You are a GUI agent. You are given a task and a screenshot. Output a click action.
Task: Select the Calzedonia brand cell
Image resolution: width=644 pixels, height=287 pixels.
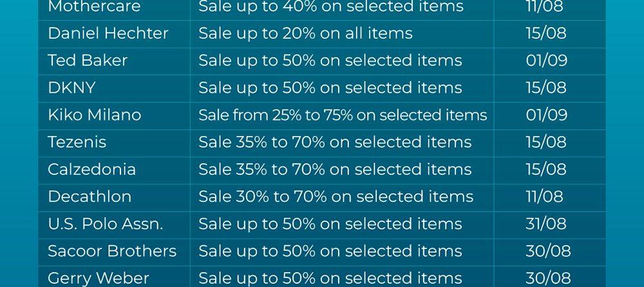point(91,169)
